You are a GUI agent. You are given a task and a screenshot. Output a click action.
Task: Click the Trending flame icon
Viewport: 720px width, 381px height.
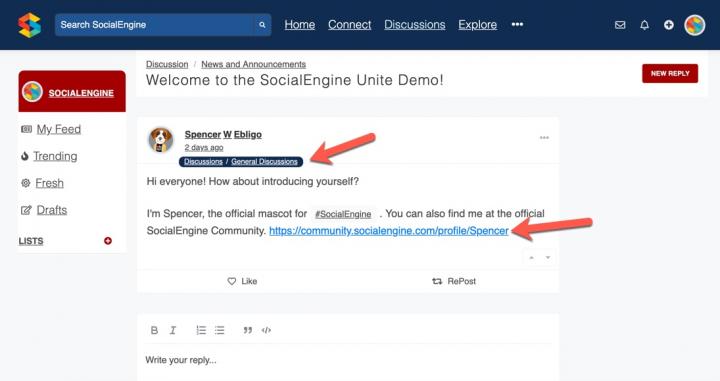[x=25, y=156]
